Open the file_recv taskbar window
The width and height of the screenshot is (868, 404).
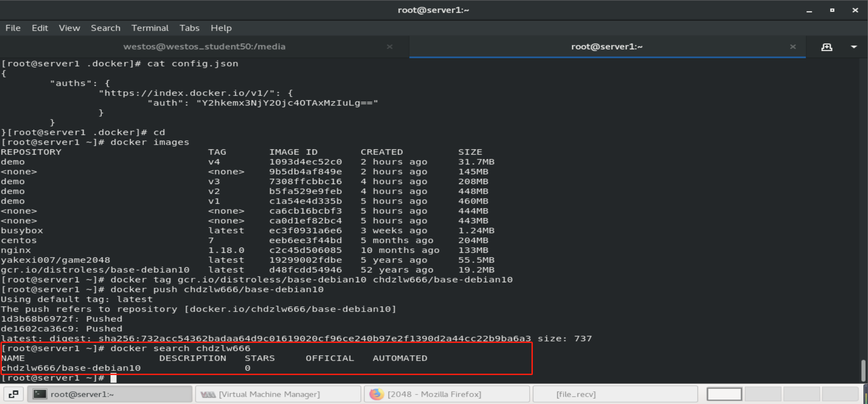tap(615, 394)
